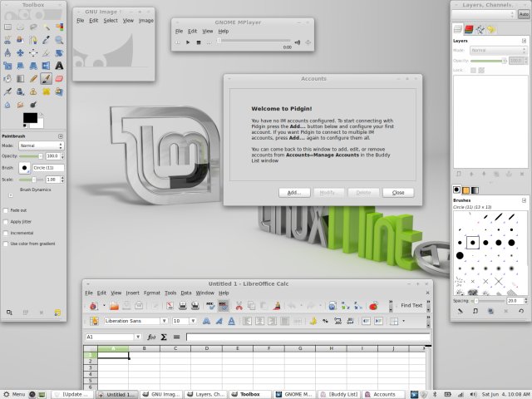The image size is (532, 399).
Task: Select the Smudge tool in Toolbox
Action: [x=20, y=105]
